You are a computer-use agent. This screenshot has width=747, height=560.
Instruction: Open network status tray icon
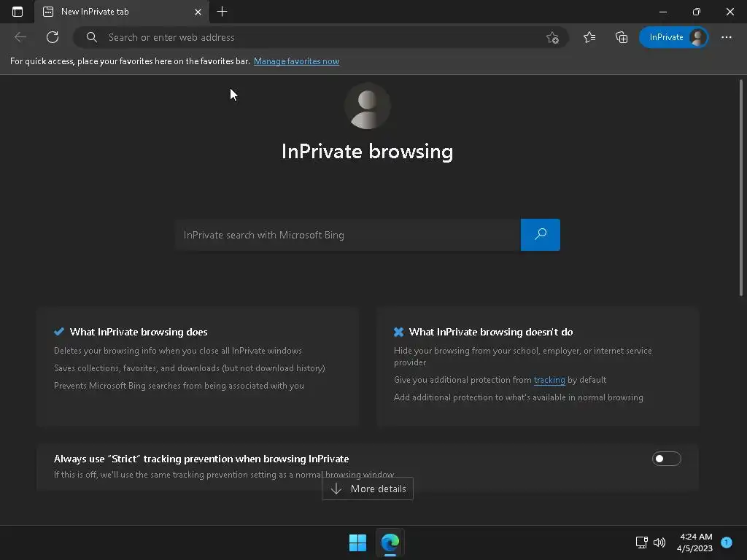(x=642, y=542)
